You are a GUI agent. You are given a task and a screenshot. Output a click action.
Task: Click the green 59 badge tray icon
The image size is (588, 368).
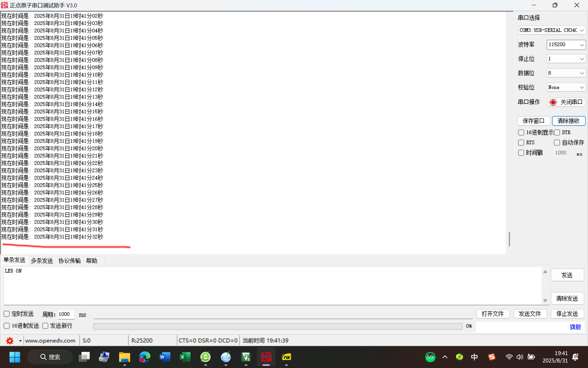pyautogui.click(x=430, y=357)
